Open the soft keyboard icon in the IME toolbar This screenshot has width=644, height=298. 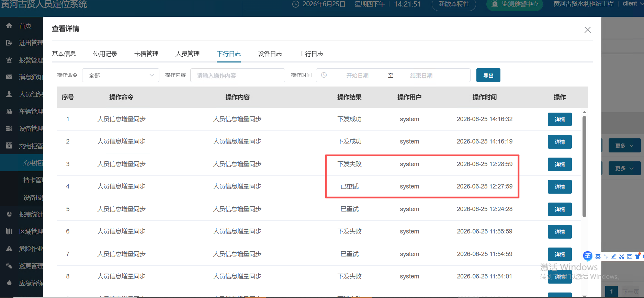630,256
